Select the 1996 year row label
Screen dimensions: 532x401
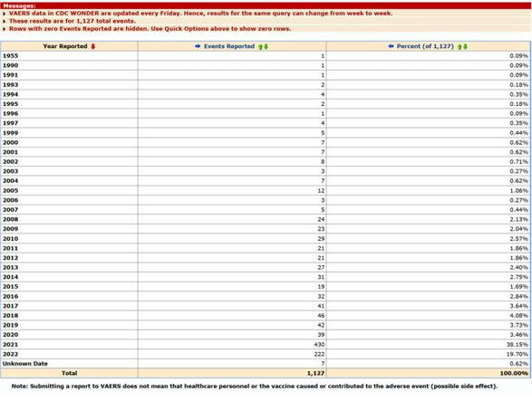11,113
